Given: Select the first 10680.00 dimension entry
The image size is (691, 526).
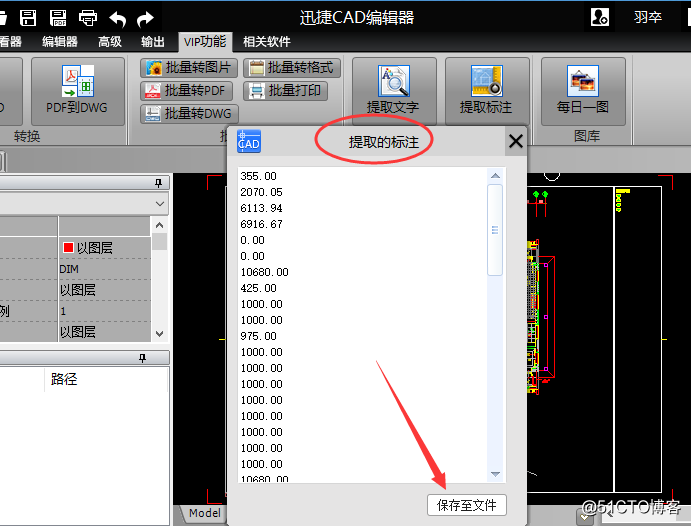Looking at the screenshot, I should click(x=264, y=272).
